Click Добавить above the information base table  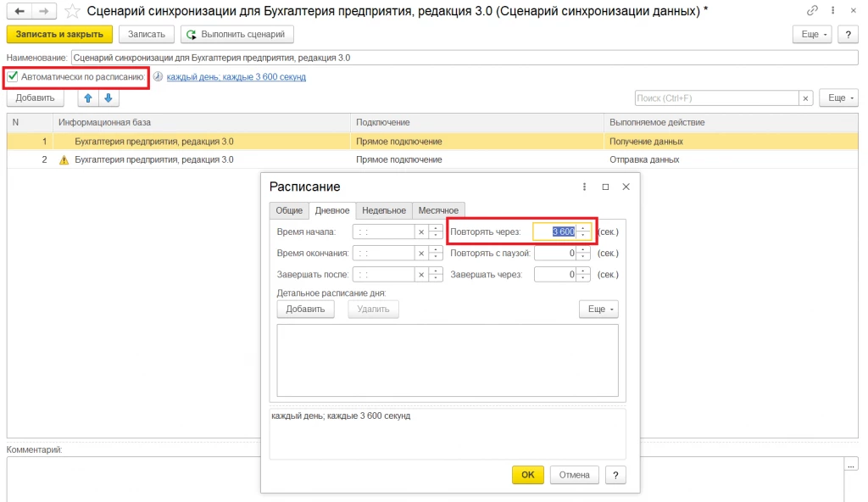(x=35, y=98)
